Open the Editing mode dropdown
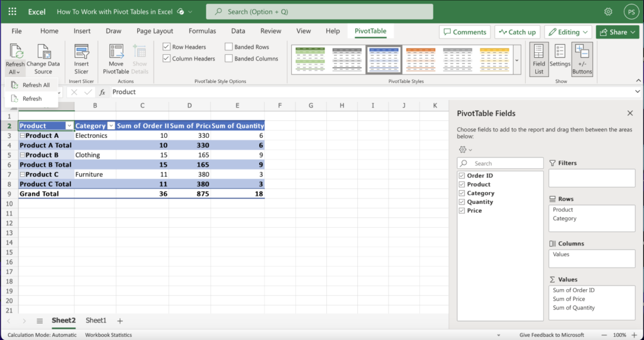Image resolution: width=644 pixels, height=340 pixels. click(x=569, y=32)
